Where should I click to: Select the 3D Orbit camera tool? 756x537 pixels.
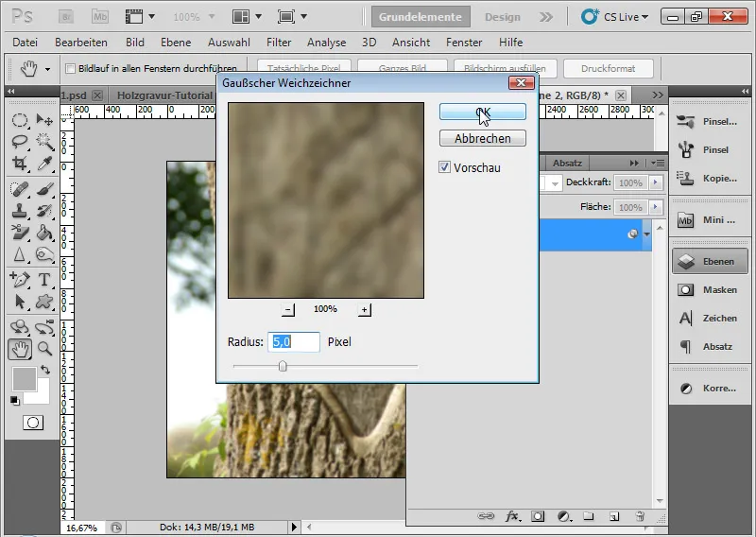click(44, 326)
